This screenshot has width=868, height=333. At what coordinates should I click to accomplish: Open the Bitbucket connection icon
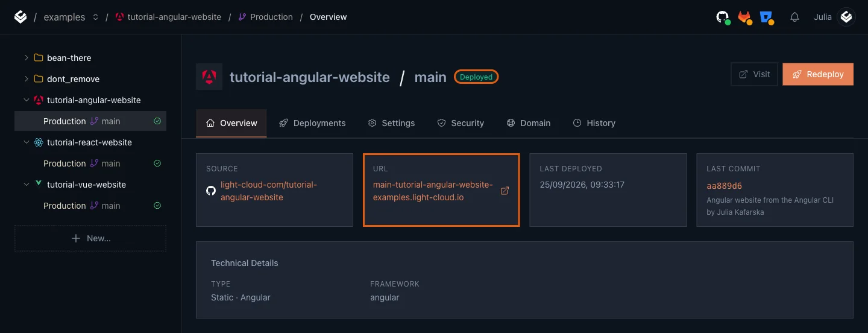tap(767, 17)
